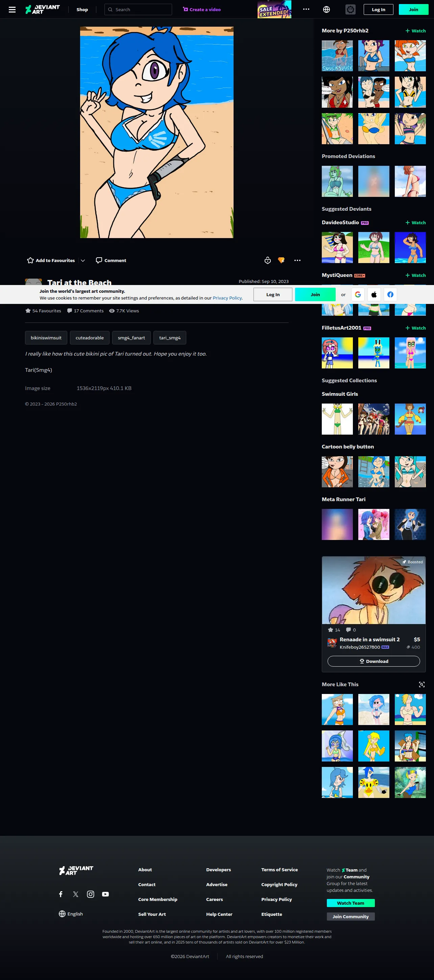Click the Create a video camera icon
Image resolution: width=434 pixels, height=980 pixels.
(186, 9)
